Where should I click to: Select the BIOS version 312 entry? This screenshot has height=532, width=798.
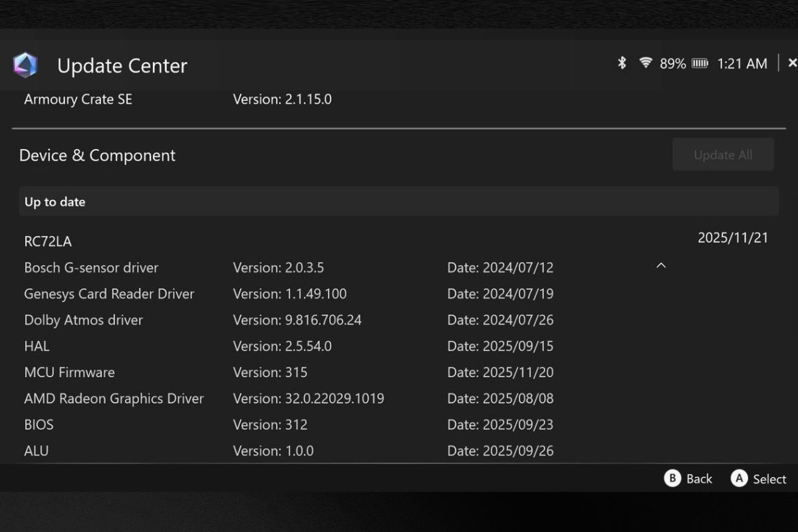tap(39, 424)
